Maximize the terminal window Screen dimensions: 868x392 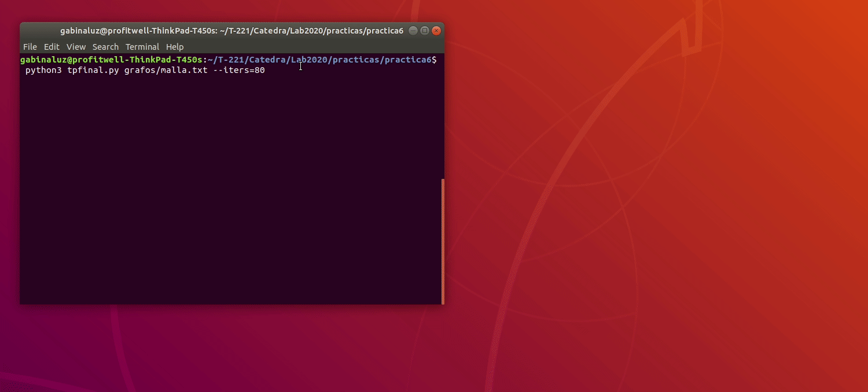click(x=425, y=31)
